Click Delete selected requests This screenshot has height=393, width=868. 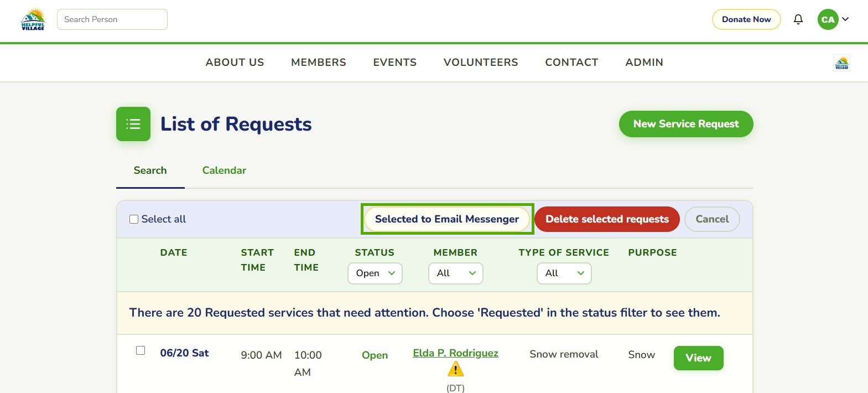coord(607,219)
